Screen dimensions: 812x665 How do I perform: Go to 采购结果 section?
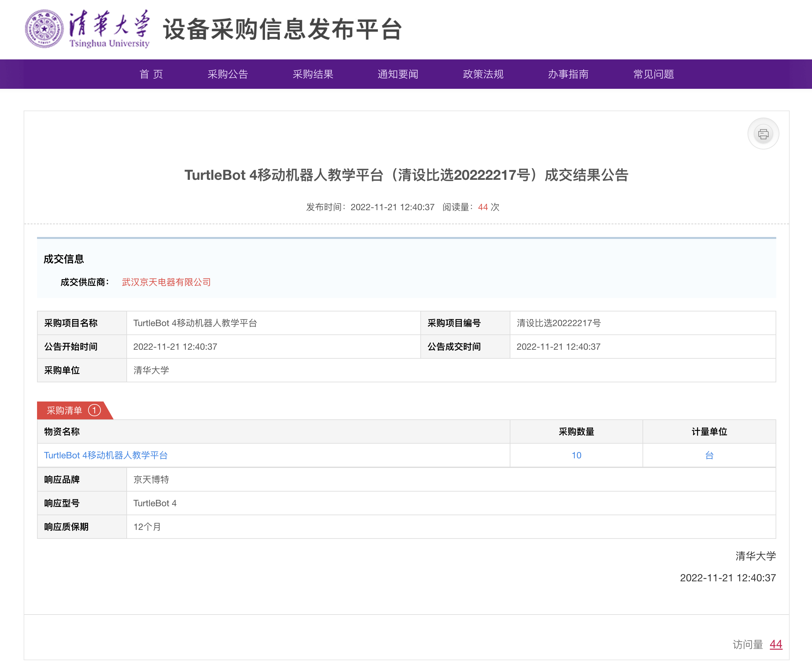(x=313, y=74)
